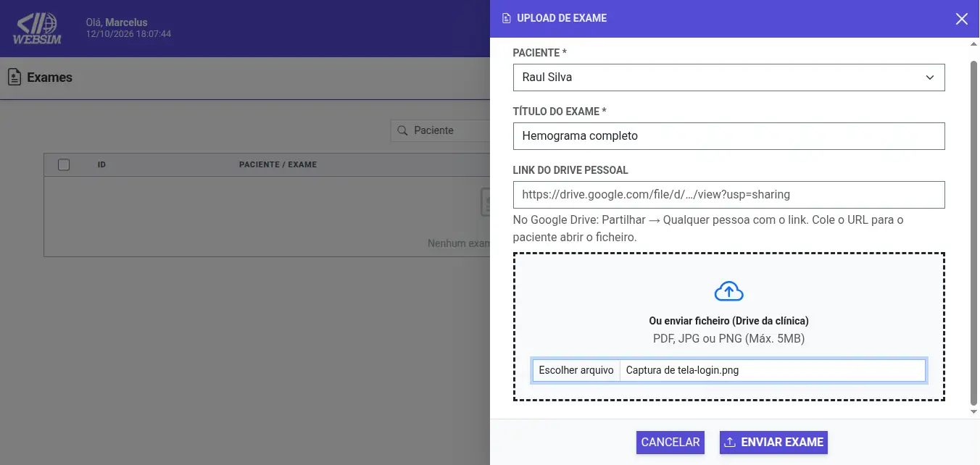Click the upload panel vertical scrollbar thumb
This screenshot has width=980, height=465.
[x=973, y=233]
